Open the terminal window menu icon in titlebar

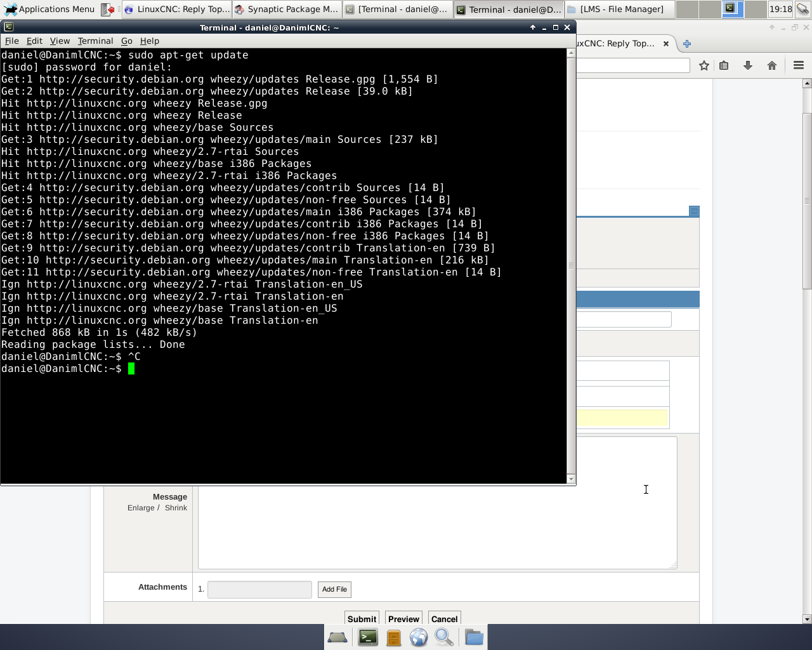[x=8, y=27]
